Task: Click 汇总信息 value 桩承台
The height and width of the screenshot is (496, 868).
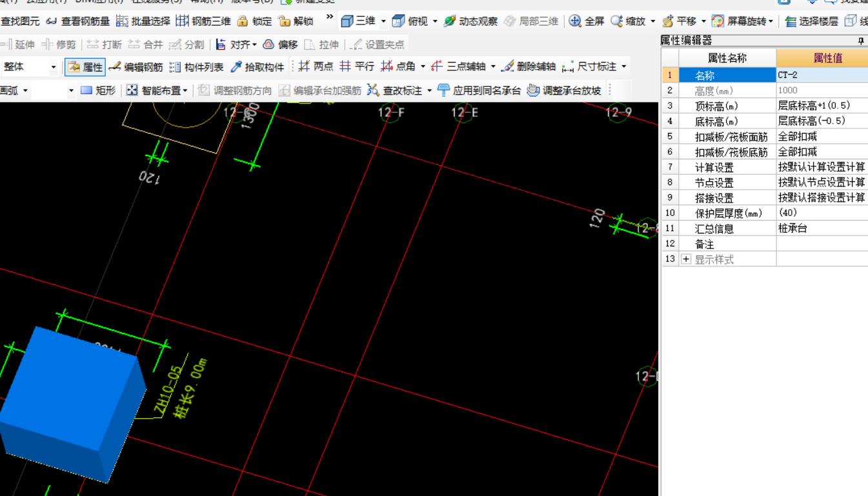Action: pos(822,228)
